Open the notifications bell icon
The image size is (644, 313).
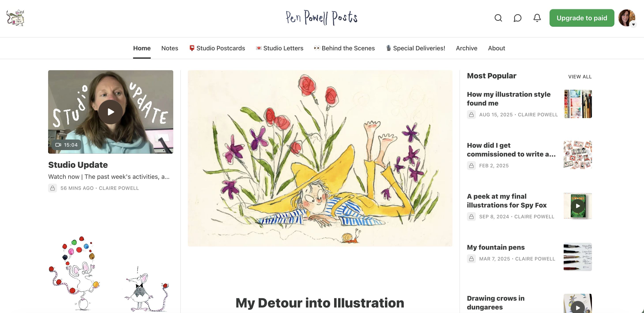click(537, 18)
